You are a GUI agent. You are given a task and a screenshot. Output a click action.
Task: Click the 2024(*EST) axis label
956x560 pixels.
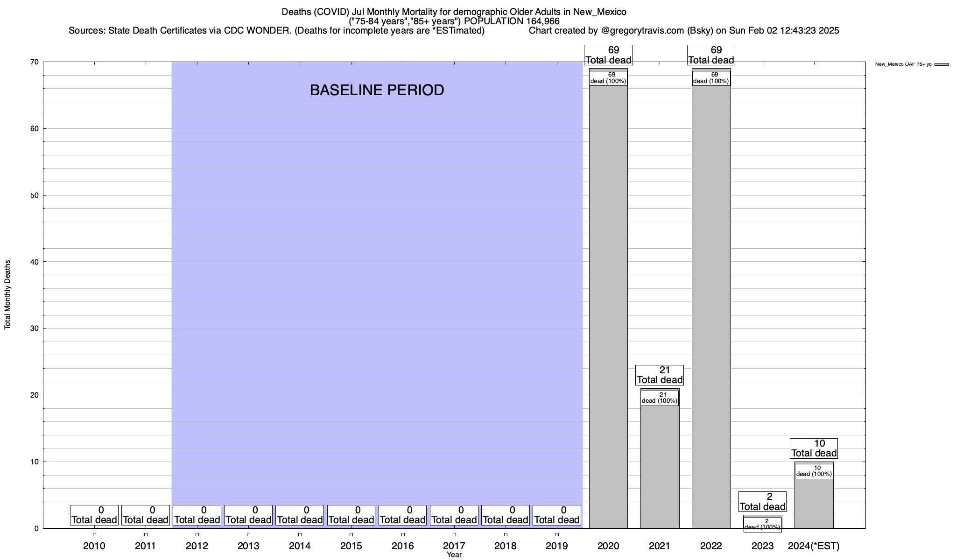814,546
